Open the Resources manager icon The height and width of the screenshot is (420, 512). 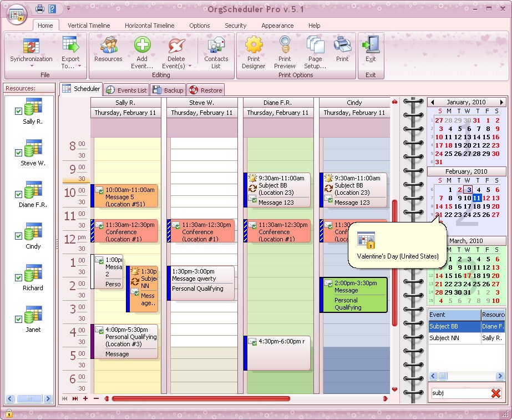[109, 45]
